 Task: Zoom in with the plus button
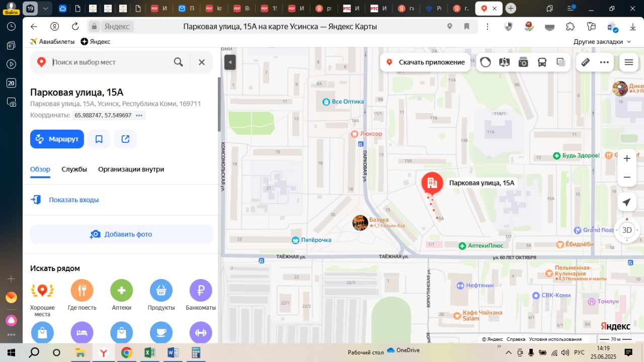(x=627, y=158)
